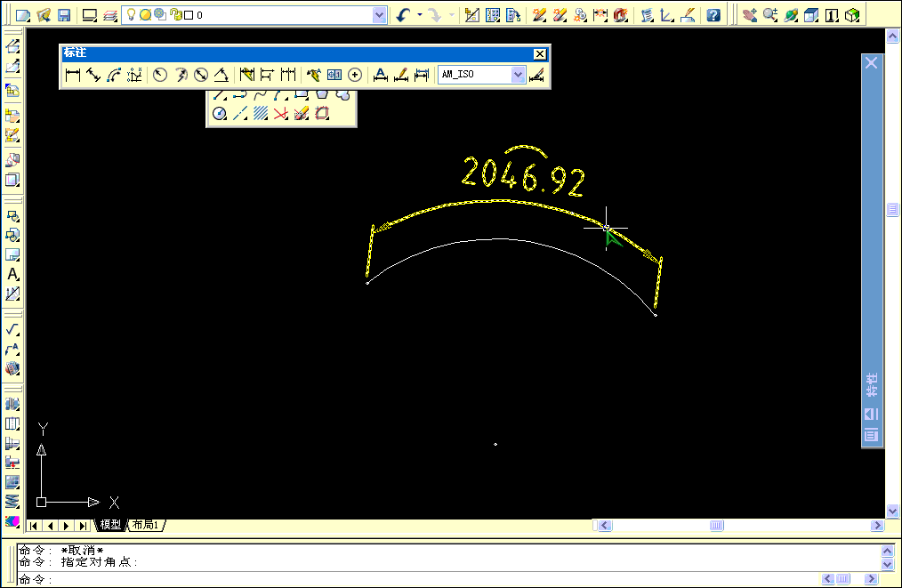Select Angular dimension tool
Screen dimensions: 902x588
click(222, 75)
